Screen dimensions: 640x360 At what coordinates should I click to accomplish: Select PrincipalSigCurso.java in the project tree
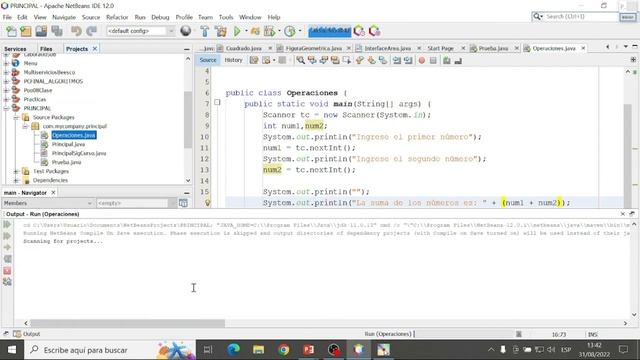click(79, 153)
